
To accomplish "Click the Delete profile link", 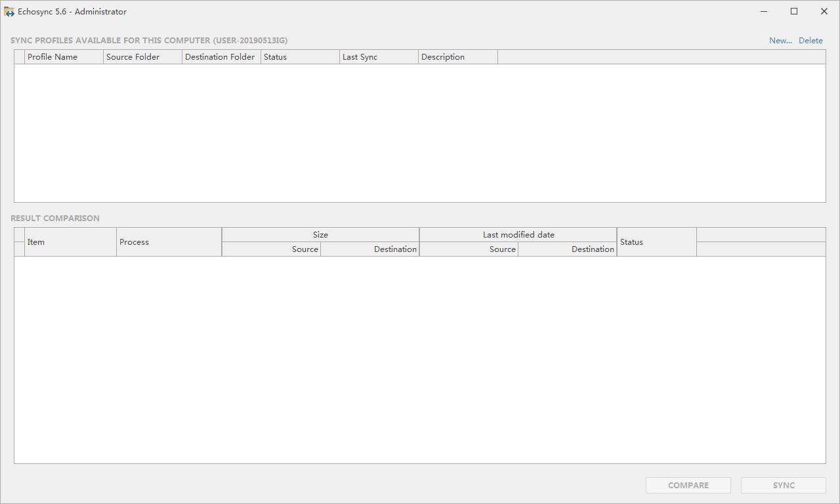I will [x=810, y=41].
